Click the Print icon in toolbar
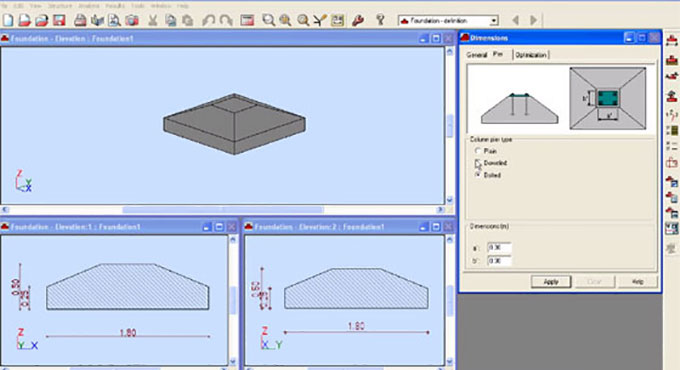This screenshot has width=680, height=370. 80,20
